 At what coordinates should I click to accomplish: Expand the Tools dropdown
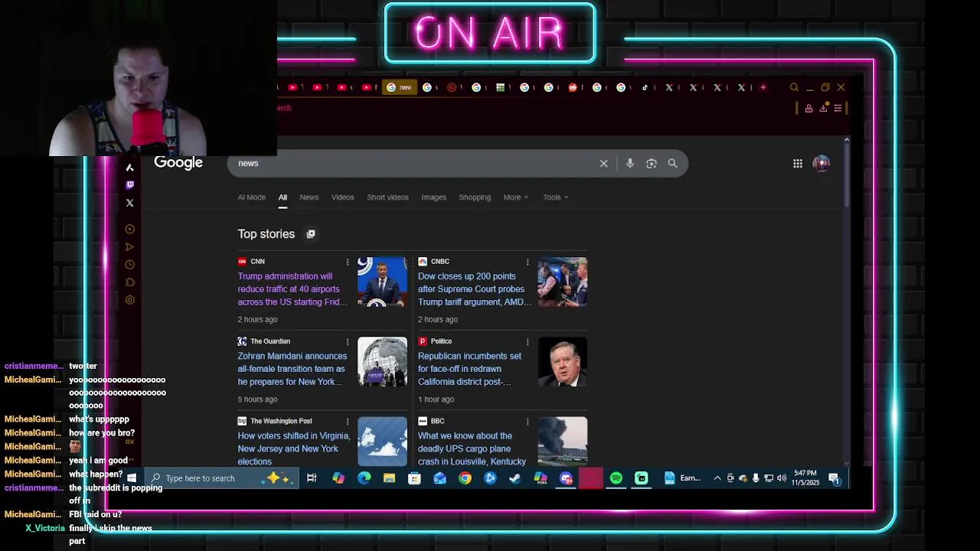pyautogui.click(x=555, y=197)
